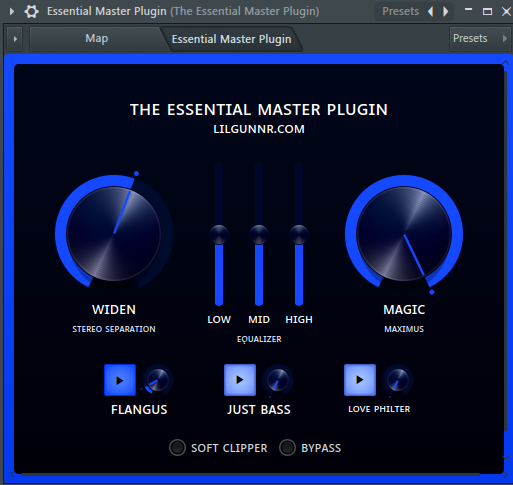Viewport: 513px width, 485px height.
Task: Click the MID equalizer slider handle
Action: pyautogui.click(x=259, y=234)
